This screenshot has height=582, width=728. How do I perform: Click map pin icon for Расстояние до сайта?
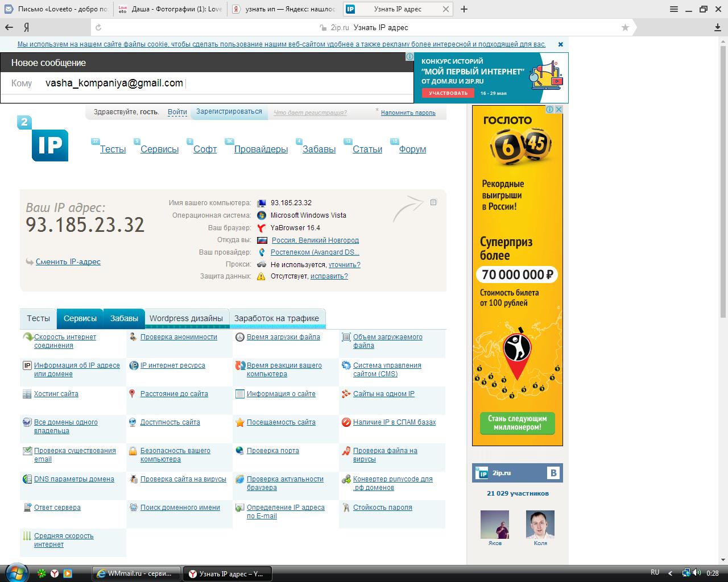[132, 394]
